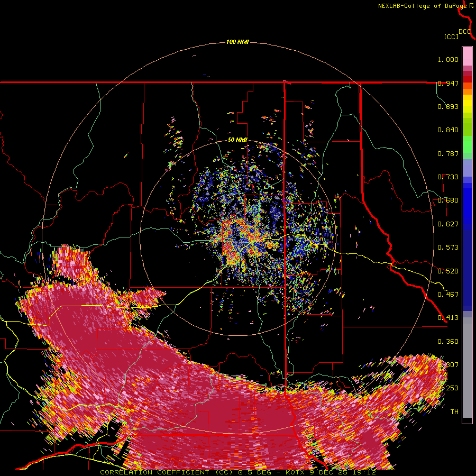Click the 0.787 color scale value
The width and height of the screenshot is (476, 476).
(448, 153)
